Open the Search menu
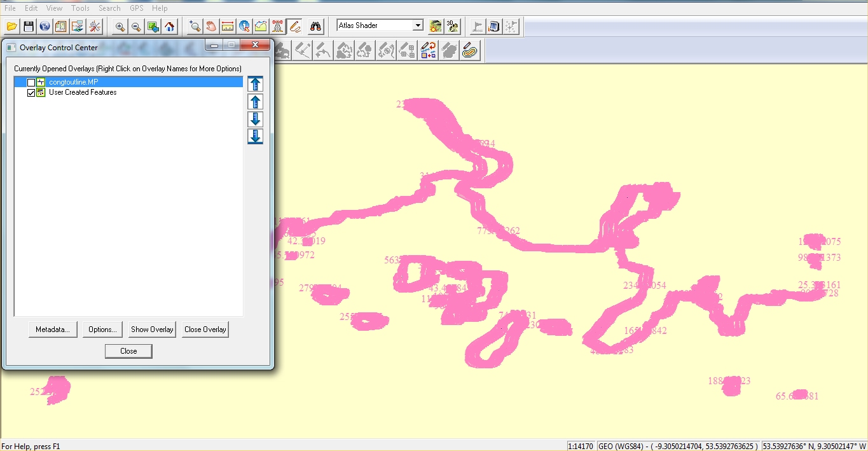This screenshot has height=451, width=868. click(x=109, y=8)
